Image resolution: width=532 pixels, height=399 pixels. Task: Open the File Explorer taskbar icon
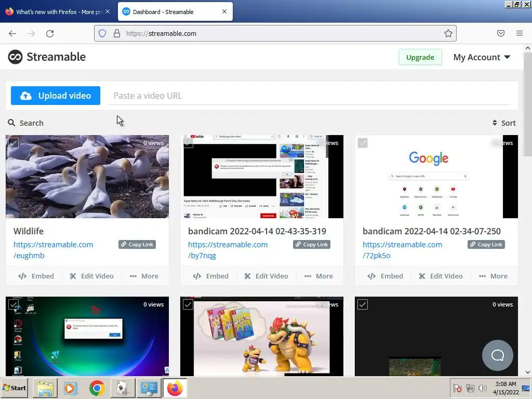coord(45,388)
